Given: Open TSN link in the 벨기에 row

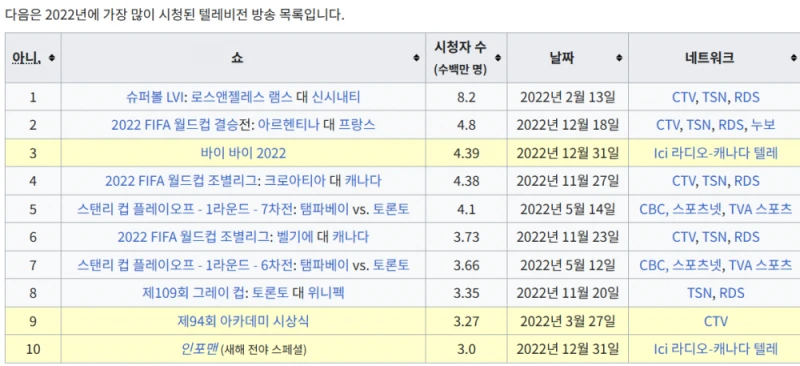Looking at the screenshot, I should [x=714, y=237].
